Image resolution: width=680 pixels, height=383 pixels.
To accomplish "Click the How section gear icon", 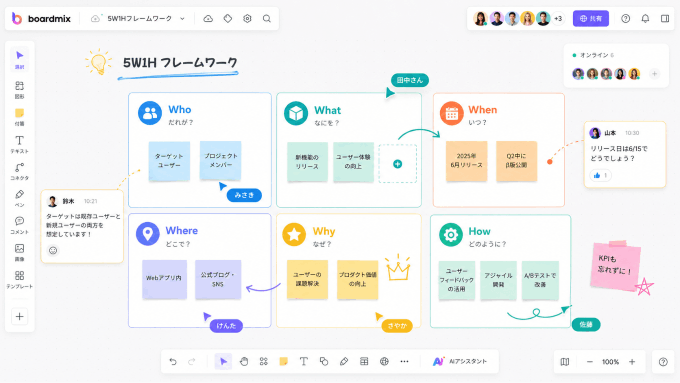I will [x=451, y=235].
